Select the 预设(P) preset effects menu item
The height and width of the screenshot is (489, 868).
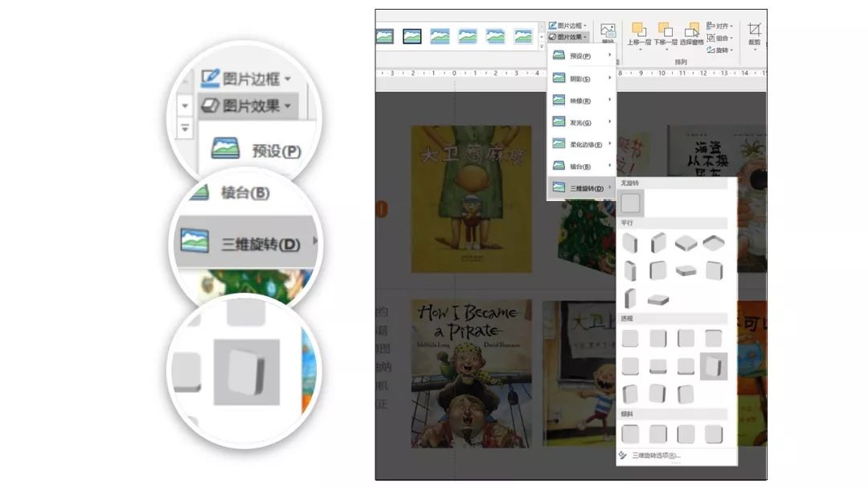579,56
